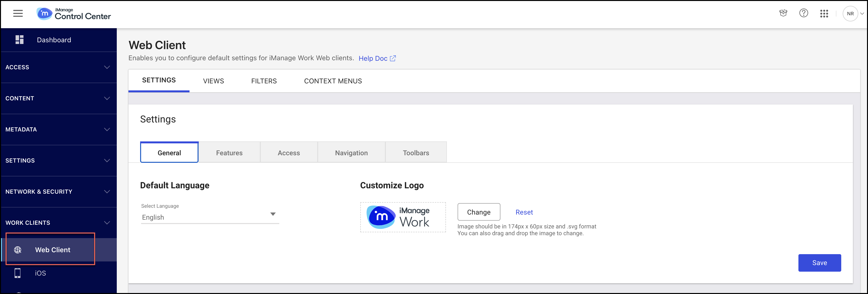Expand the ACCESS sidebar section
This screenshot has width=868, height=294.
(107, 67)
